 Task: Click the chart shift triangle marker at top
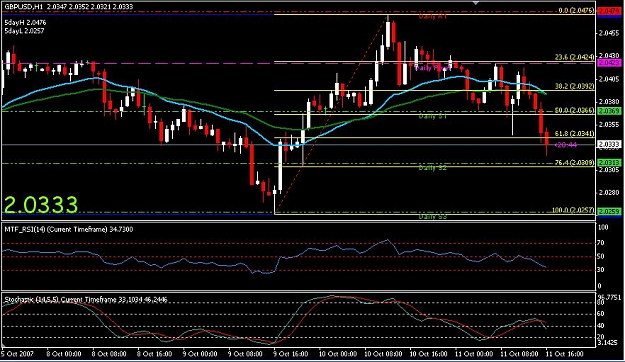point(476,2)
